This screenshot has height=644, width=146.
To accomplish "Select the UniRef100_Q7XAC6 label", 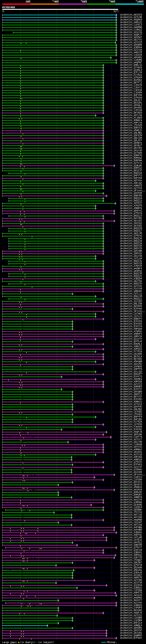I will coord(131,67).
